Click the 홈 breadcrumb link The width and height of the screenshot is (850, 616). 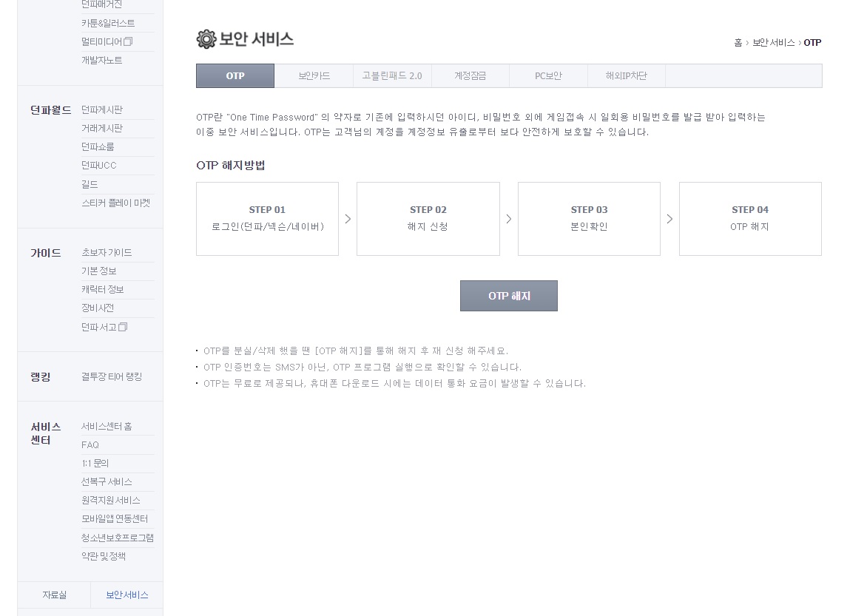click(x=738, y=43)
